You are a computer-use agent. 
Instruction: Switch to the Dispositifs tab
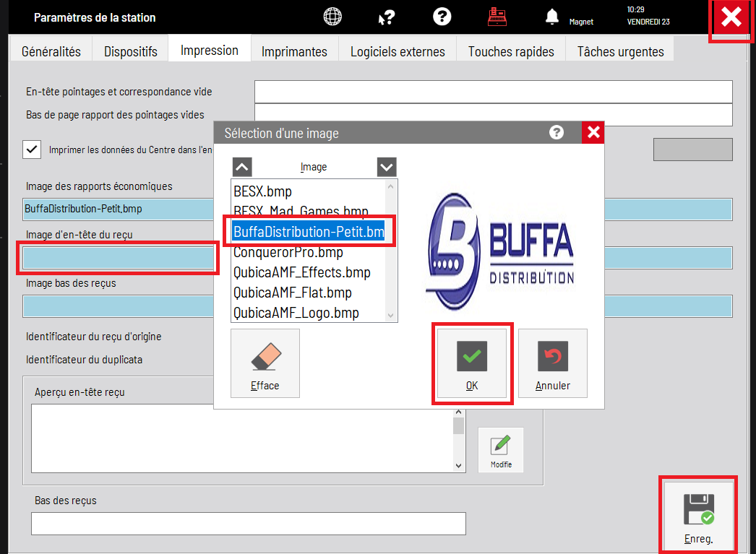(131, 51)
